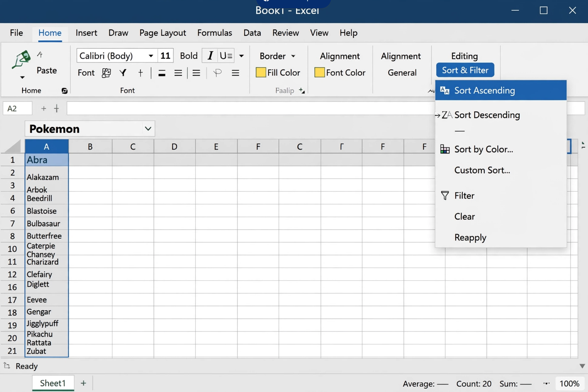Click the grid icon beside Sort by Color

point(445,149)
